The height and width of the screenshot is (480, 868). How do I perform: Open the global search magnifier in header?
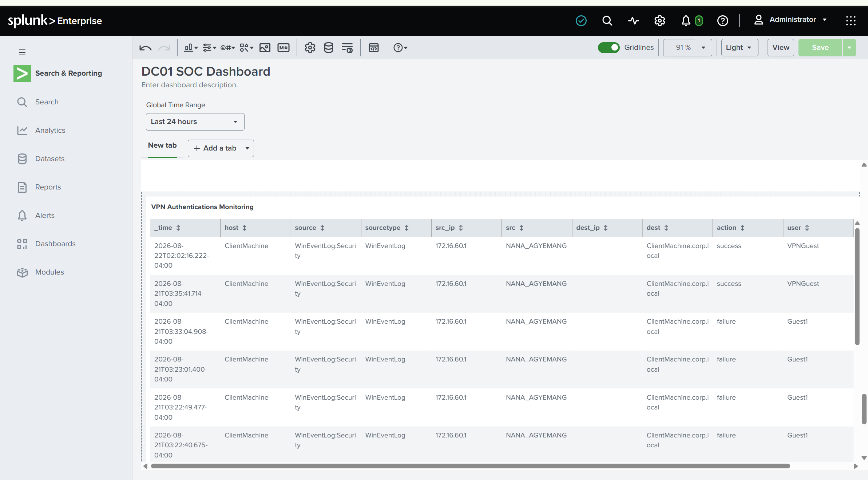[x=607, y=21]
